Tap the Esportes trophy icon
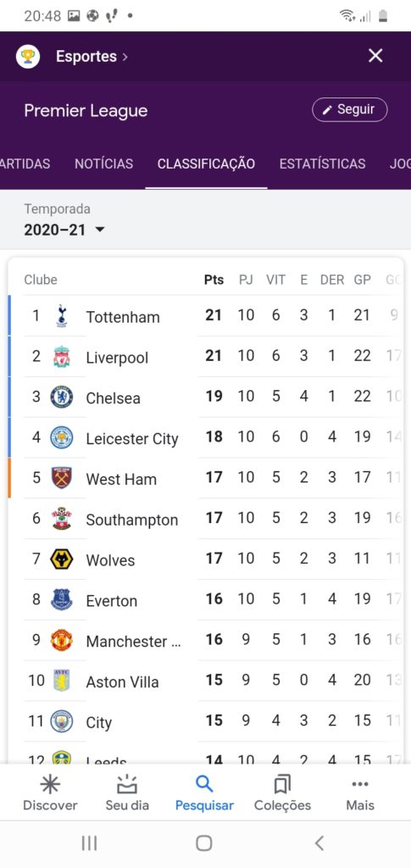 point(28,57)
